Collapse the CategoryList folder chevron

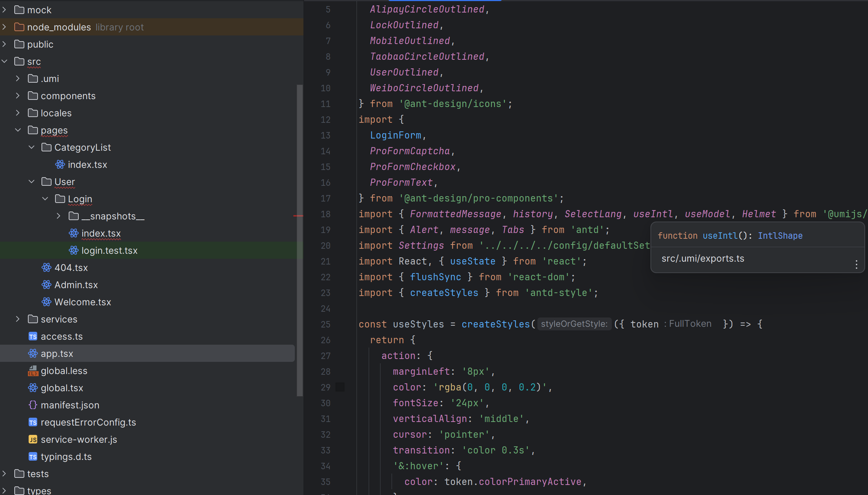coord(31,147)
